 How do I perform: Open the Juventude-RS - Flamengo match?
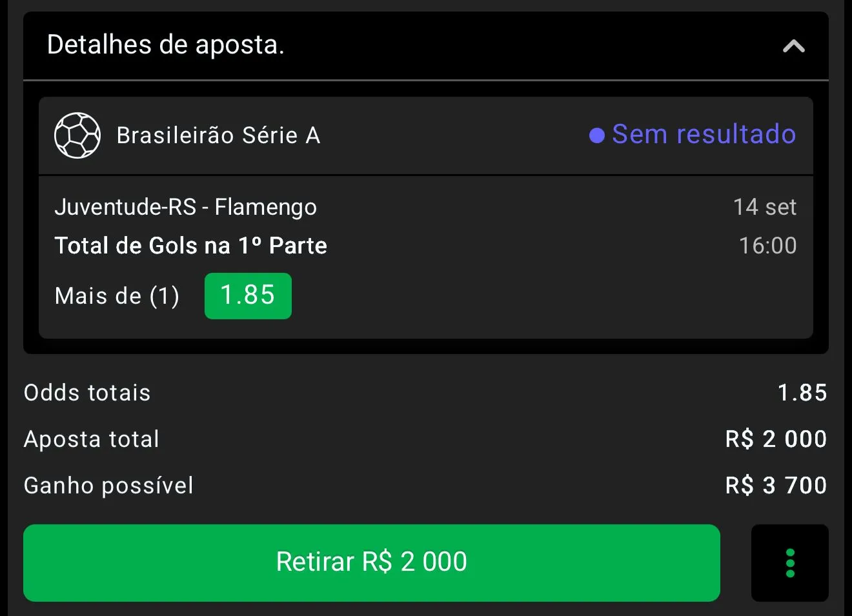(x=186, y=207)
